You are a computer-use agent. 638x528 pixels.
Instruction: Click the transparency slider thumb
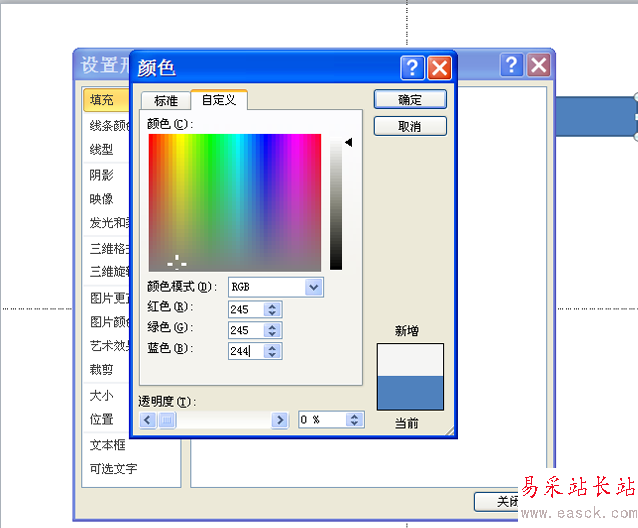[167, 420]
